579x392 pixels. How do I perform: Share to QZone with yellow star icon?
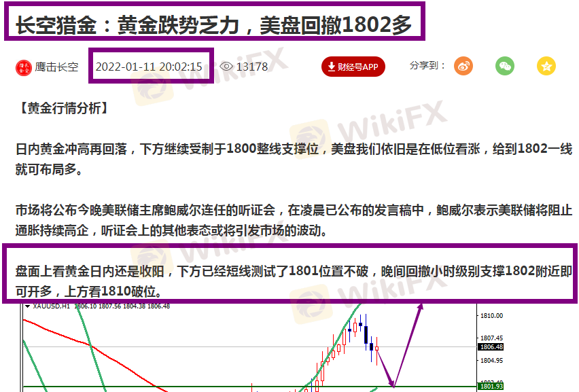546,66
